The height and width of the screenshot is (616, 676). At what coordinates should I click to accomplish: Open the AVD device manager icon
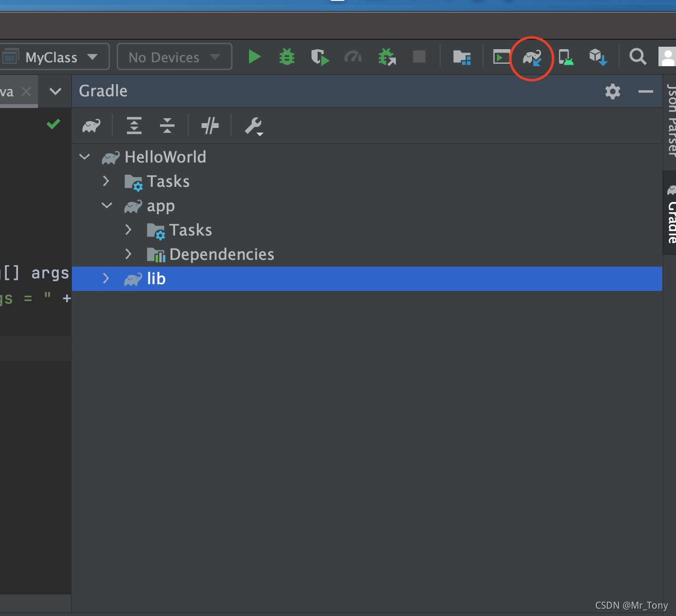(x=566, y=57)
